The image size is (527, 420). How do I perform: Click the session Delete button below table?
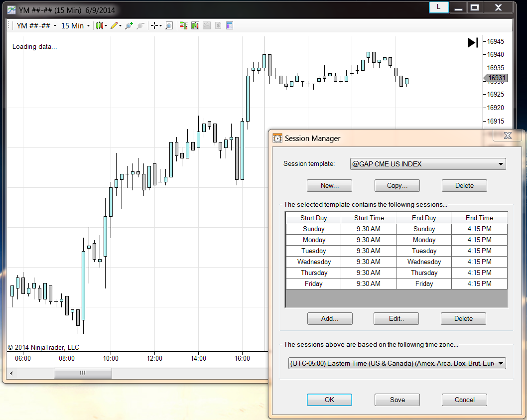[463, 319]
